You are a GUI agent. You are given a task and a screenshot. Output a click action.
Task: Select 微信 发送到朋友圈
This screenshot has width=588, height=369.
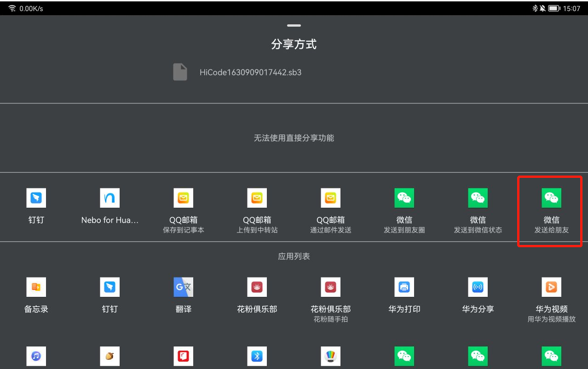coord(404,211)
